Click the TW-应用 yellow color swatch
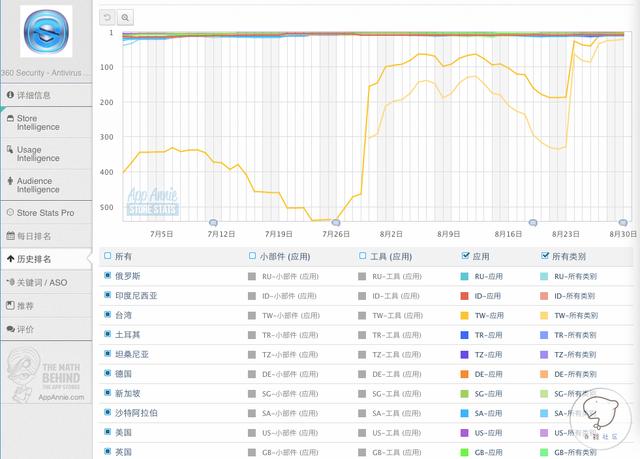 466,314
